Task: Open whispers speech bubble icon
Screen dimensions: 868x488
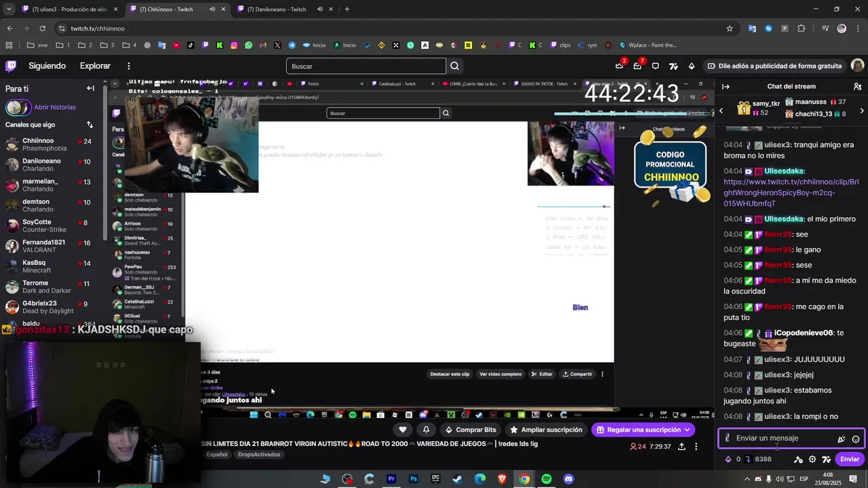Action: coord(655,66)
